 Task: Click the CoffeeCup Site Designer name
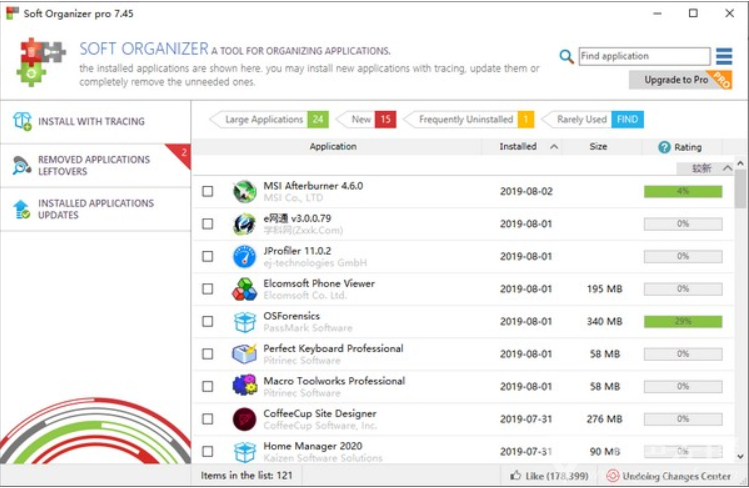pyautogui.click(x=320, y=414)
